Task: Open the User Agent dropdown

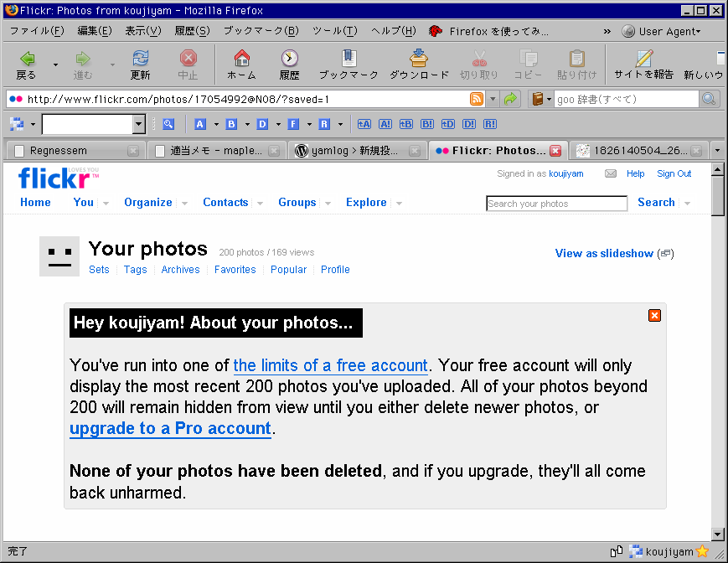Action: coord(661,31)
